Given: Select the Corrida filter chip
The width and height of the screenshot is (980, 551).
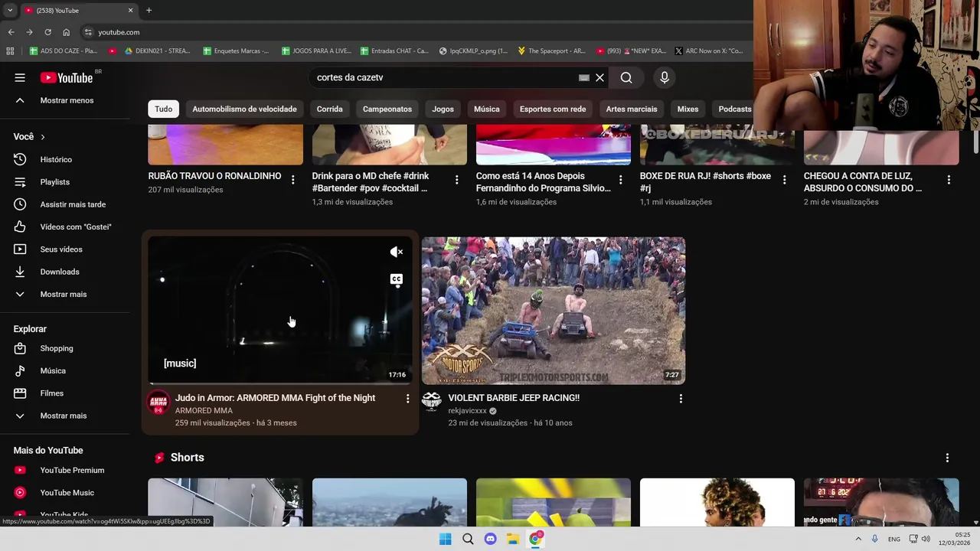Looking at the screenshot, I should tap(329, 109).
